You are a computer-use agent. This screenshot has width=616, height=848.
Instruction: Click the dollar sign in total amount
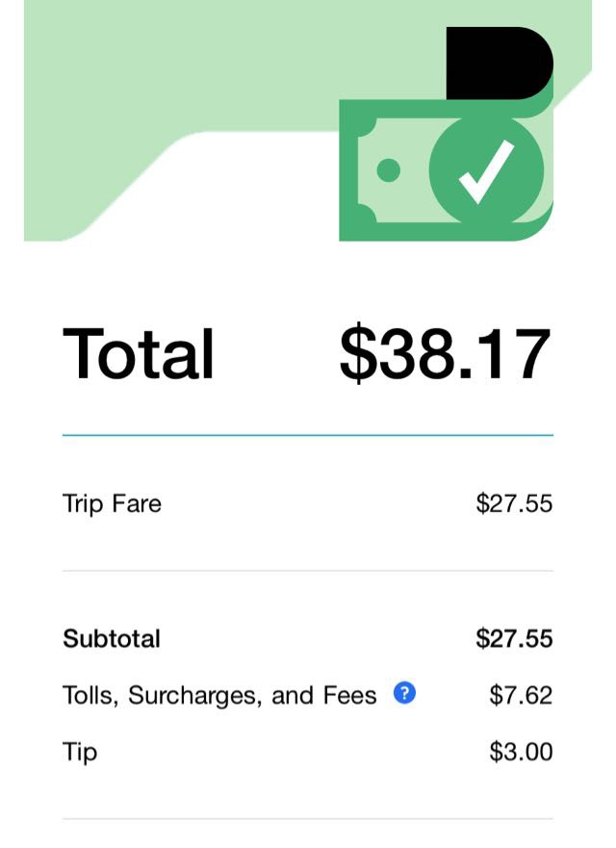[x=357, y=354]
